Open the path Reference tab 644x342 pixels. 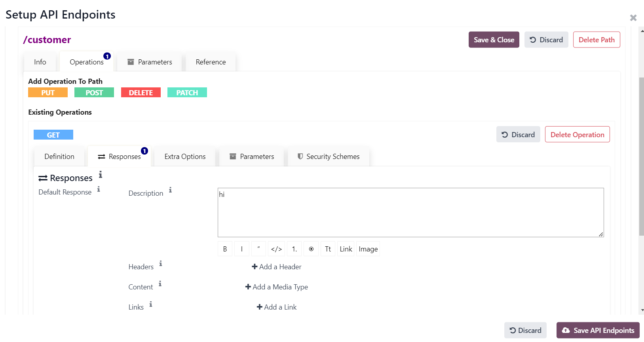tap(211, 62)
